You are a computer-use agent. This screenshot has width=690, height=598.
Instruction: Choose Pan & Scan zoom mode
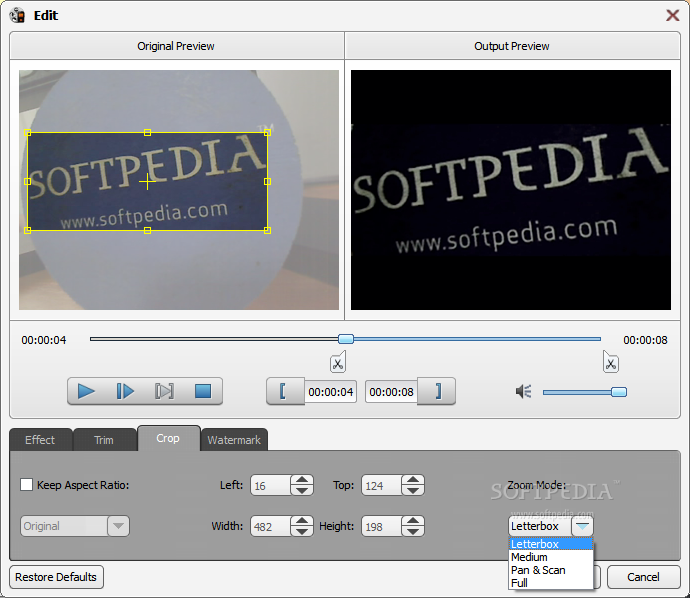click(551, 570)
